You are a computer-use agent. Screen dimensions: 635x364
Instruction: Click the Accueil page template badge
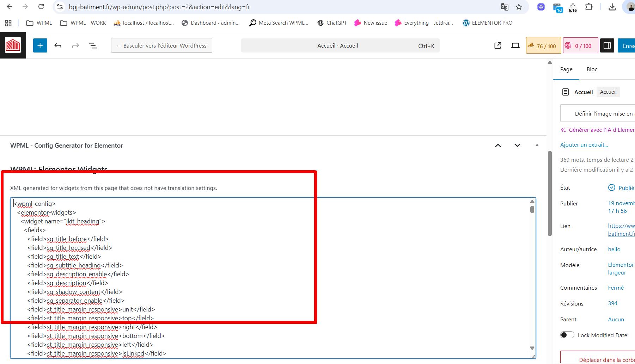coord(608,92)
